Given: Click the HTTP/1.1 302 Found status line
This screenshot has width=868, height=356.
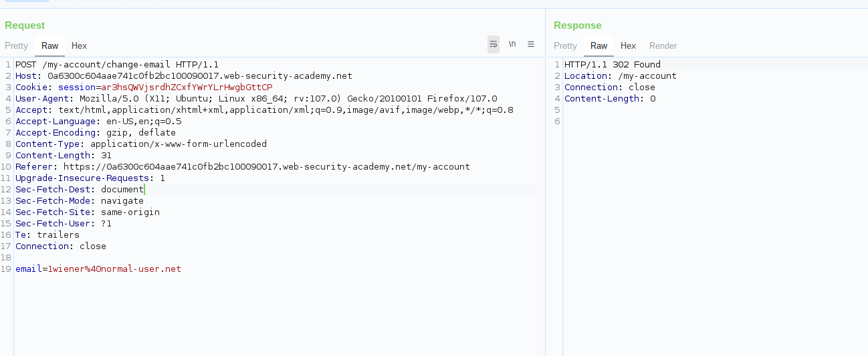Looking at the screenshot, I should click(613, 64).
